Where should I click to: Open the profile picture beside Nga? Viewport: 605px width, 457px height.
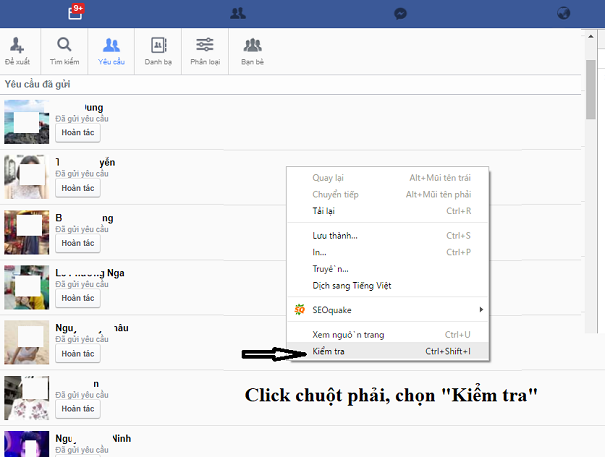(x=27, y=287)
